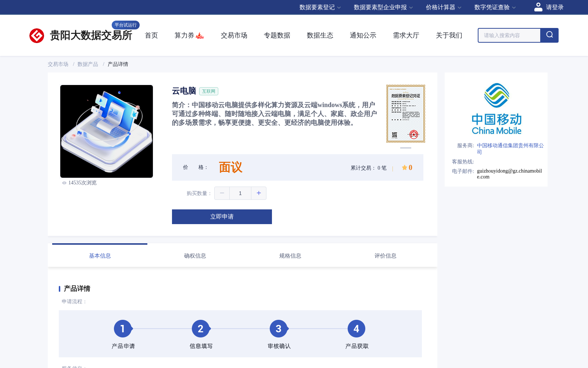The image size is (588, 368).
Task: Open the 通知公示 nav item
Action: click(363, 35)
